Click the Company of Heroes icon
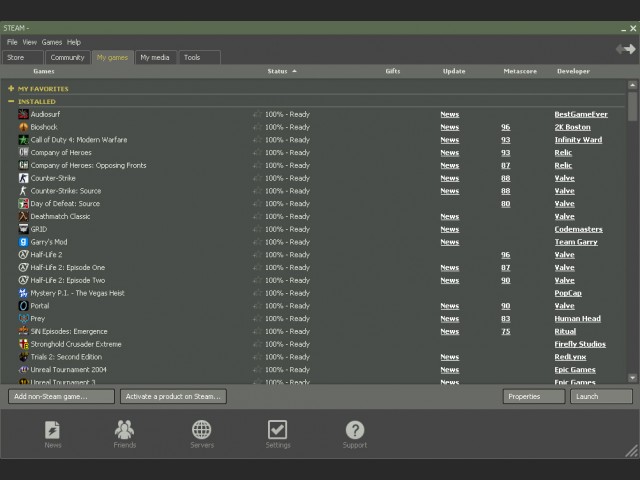The width and height of the screenshot is (640, 480). click(x=24, y=152)
